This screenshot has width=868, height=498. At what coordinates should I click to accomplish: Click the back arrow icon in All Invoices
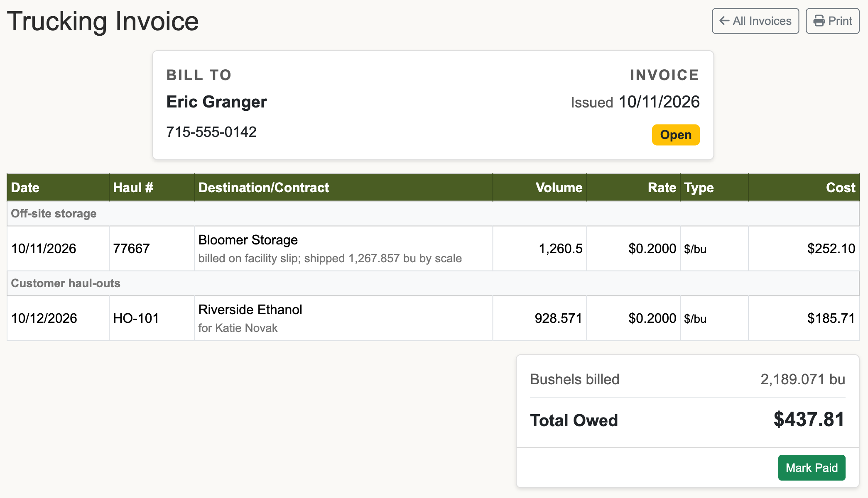pos(724,21)
